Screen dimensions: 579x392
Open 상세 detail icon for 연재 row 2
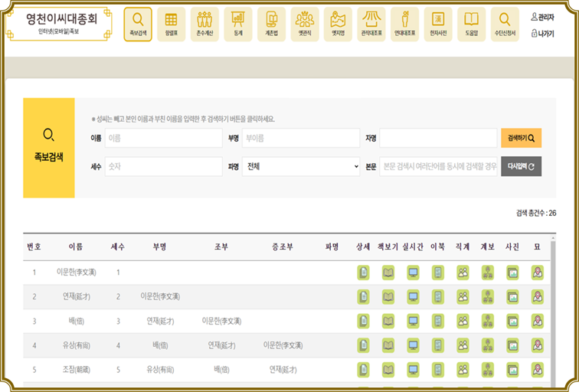tap(363, 297)
